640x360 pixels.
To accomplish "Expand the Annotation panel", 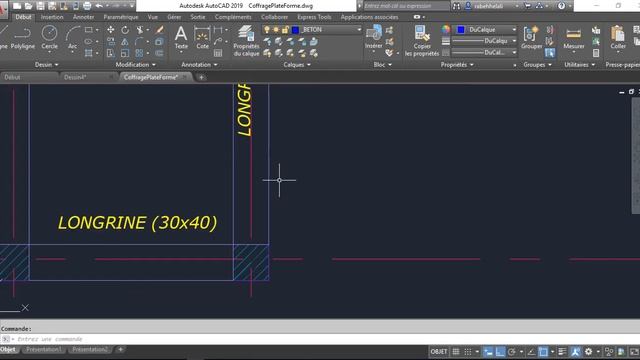I will tap(199, 64).
